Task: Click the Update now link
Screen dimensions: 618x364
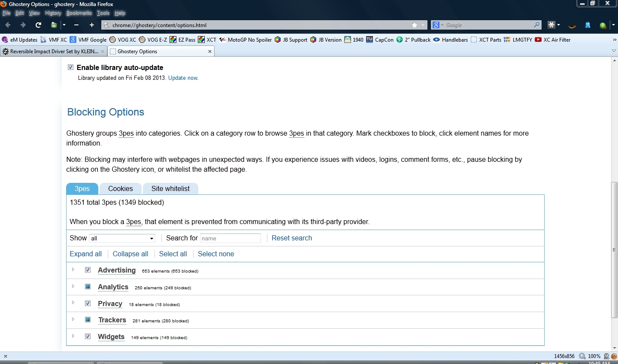Action: pyautogui.click(x=183, y=78)
